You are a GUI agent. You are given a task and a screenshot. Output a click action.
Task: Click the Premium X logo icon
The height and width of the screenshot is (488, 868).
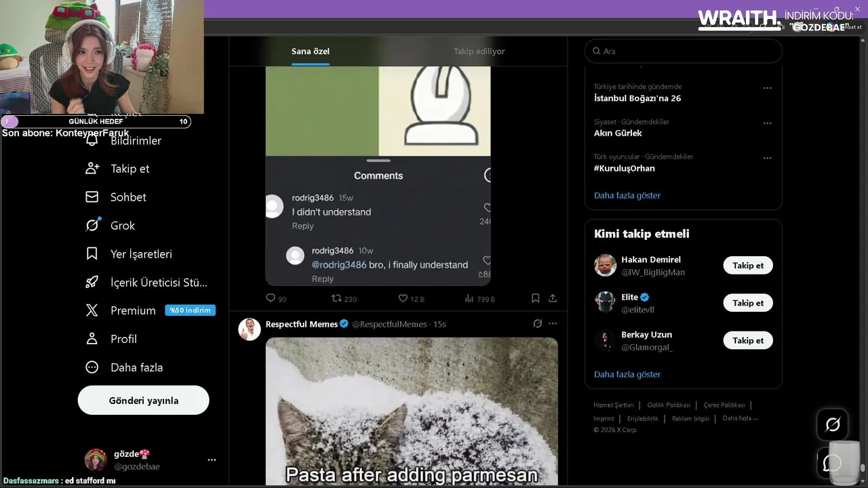click(92, 310)
